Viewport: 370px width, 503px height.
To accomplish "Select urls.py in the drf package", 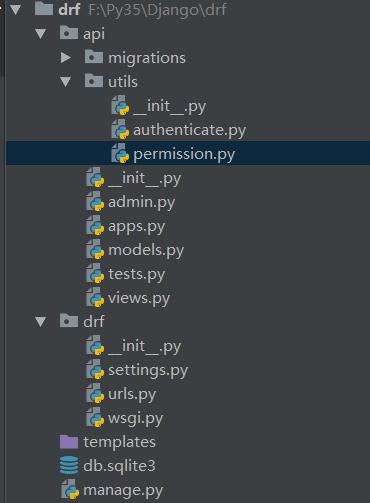I will tap(132, 394).
